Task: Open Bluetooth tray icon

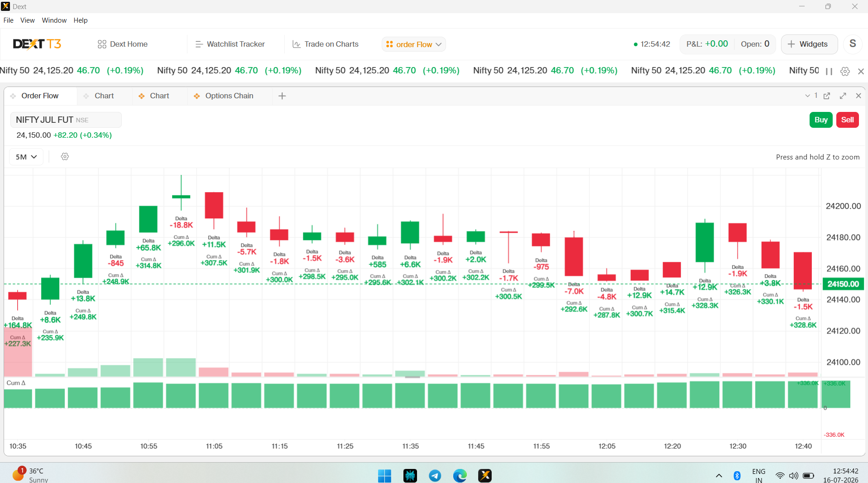Action: [x=737, y=475]
